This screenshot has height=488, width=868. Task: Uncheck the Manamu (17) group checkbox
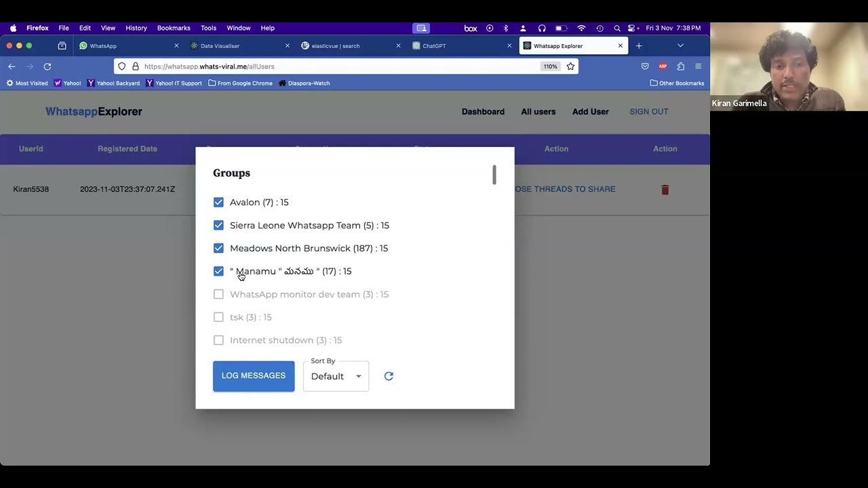(218, 271)
